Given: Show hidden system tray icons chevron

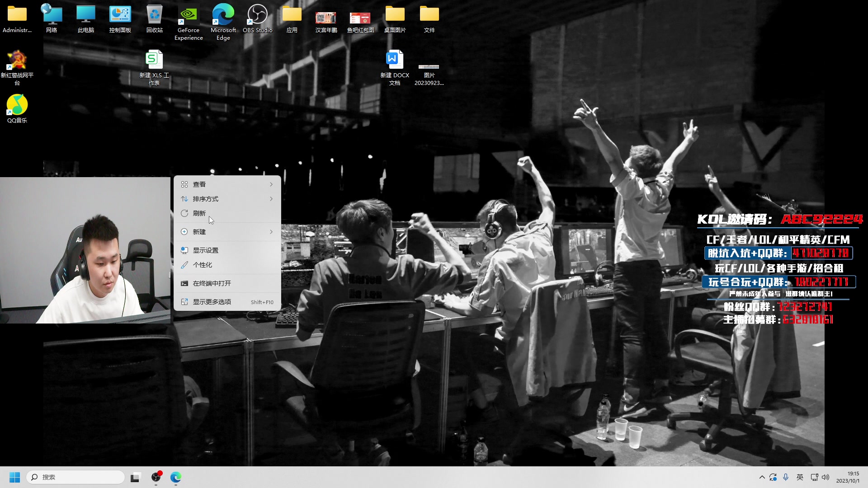Looking at the screenshot, I should click(762, 477).
